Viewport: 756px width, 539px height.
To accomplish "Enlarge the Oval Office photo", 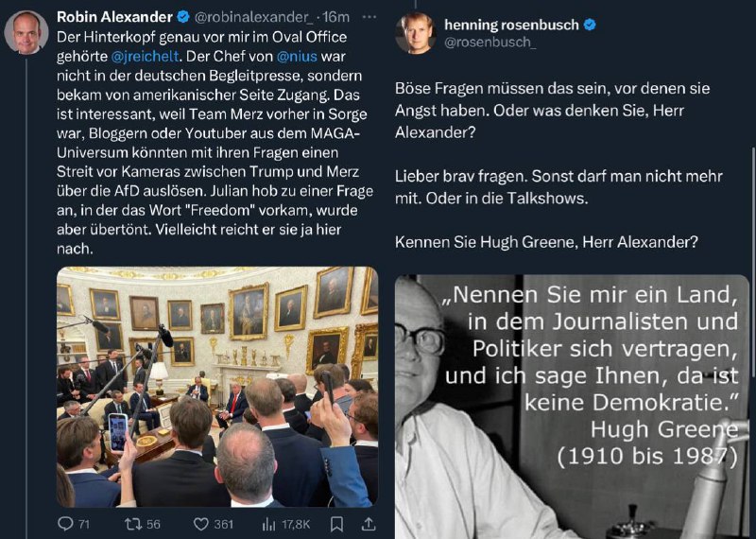I will pyautogui.click(x=217, y=387).
